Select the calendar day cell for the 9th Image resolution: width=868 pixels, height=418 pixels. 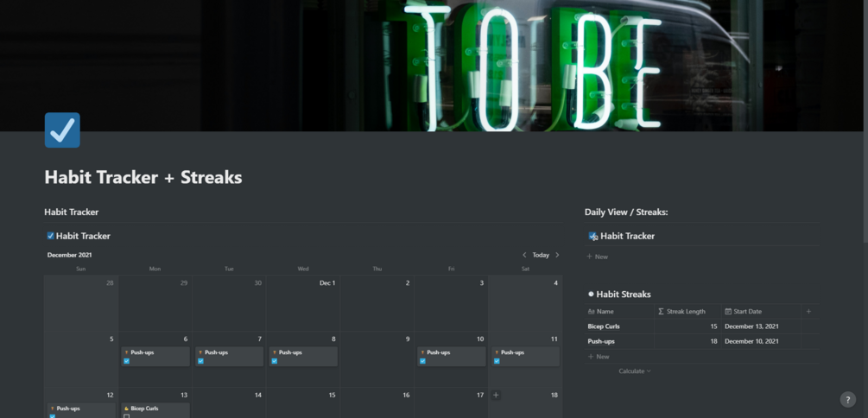pyautogui.click(x=377, y=359)
